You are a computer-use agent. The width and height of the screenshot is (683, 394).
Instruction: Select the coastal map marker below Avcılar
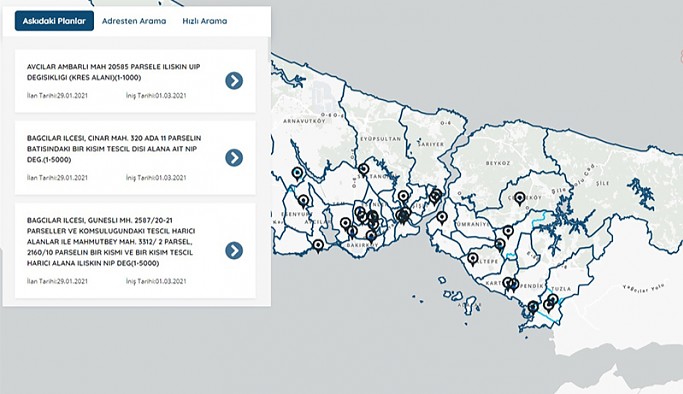coord(318,246)
